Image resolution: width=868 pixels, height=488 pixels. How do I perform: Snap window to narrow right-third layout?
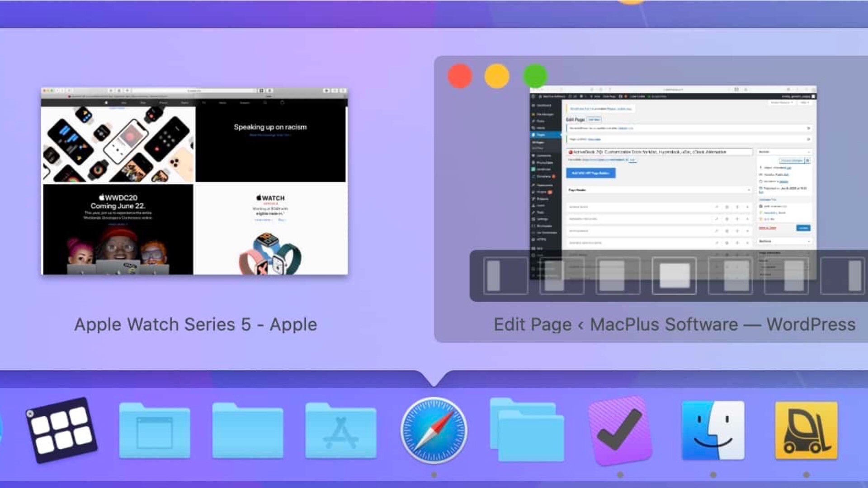click(x=843, y=276)
